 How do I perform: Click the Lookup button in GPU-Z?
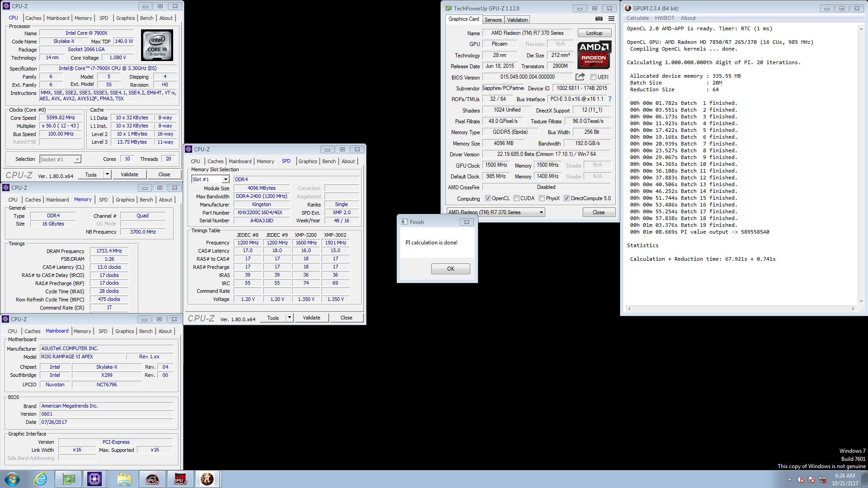click(594, 33)
